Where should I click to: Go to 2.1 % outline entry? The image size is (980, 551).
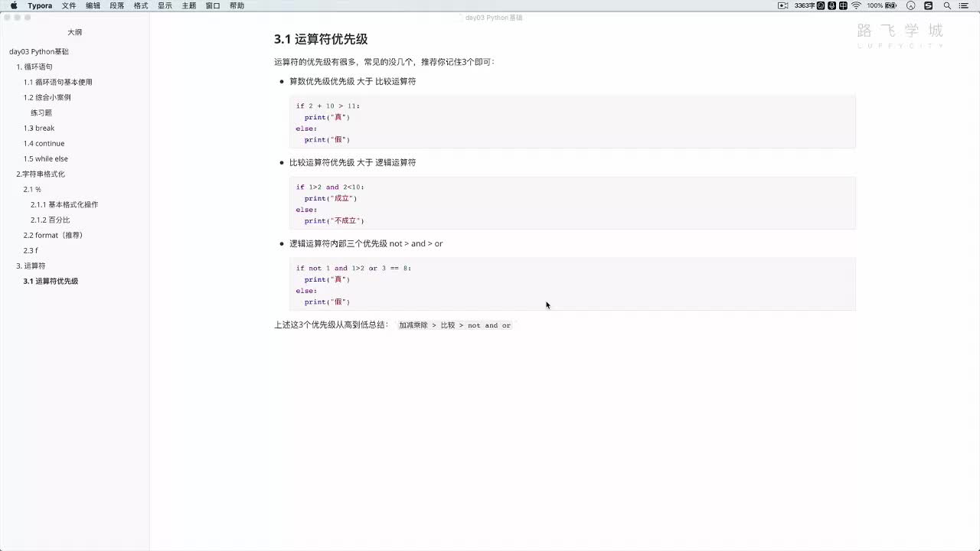pos(32,189)
